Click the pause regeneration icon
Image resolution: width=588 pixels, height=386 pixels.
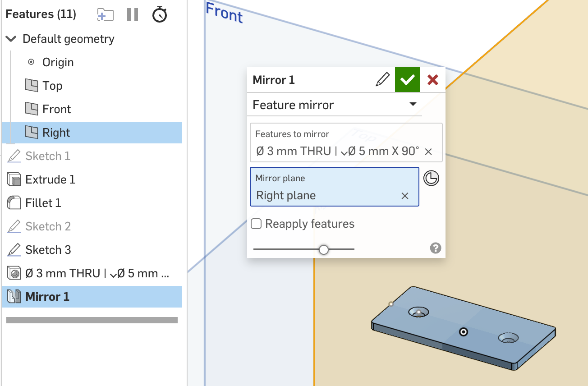point(133,14)
